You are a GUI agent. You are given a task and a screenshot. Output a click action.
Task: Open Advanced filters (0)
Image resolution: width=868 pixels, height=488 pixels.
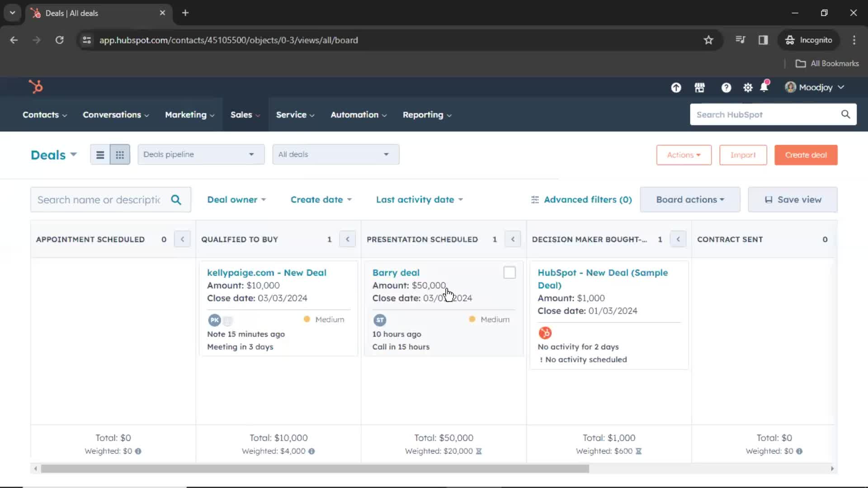(x=581, y=200)
